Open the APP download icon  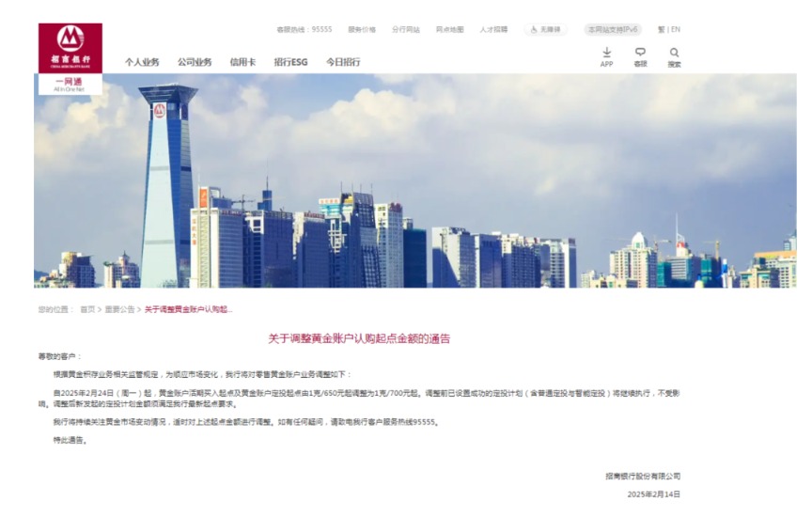(x=606, y=56)
